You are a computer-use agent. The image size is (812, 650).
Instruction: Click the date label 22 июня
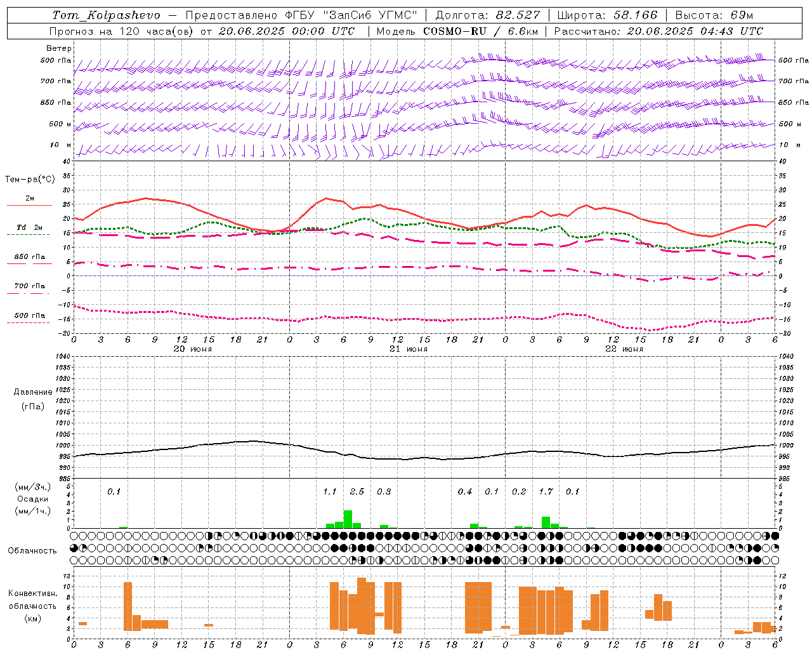(x=624, y=349)
